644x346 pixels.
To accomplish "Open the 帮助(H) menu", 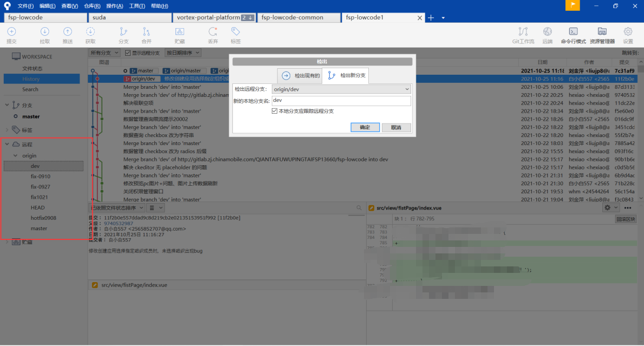I will [159, 6].
